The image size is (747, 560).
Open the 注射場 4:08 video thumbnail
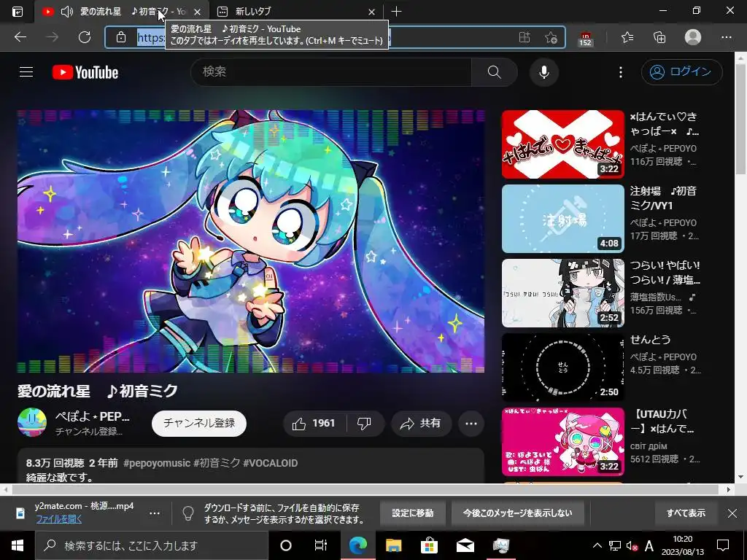point(562,219)
